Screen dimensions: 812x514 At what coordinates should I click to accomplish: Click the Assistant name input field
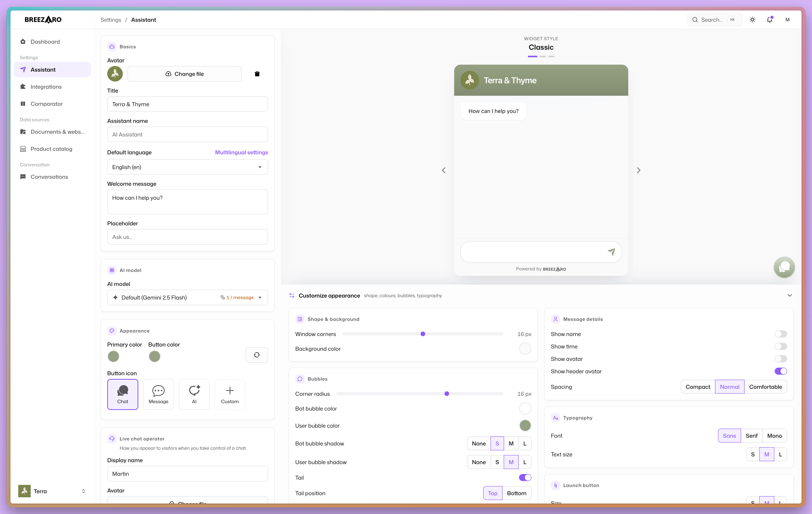[187, 135]
